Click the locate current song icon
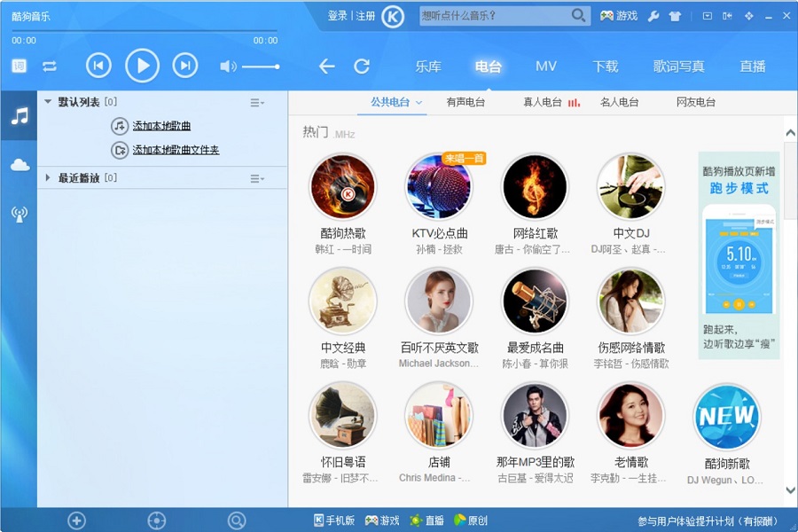798x532 pixels. tap(156, 520)
